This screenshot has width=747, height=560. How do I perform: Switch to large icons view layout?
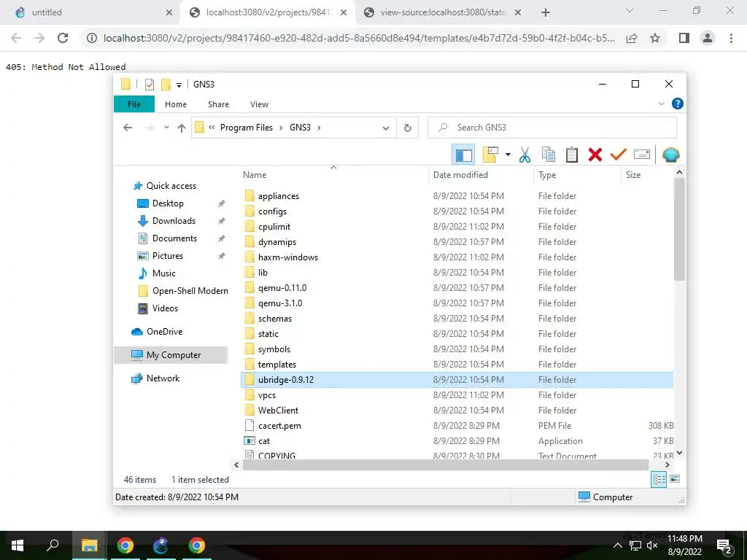[675, 479]
